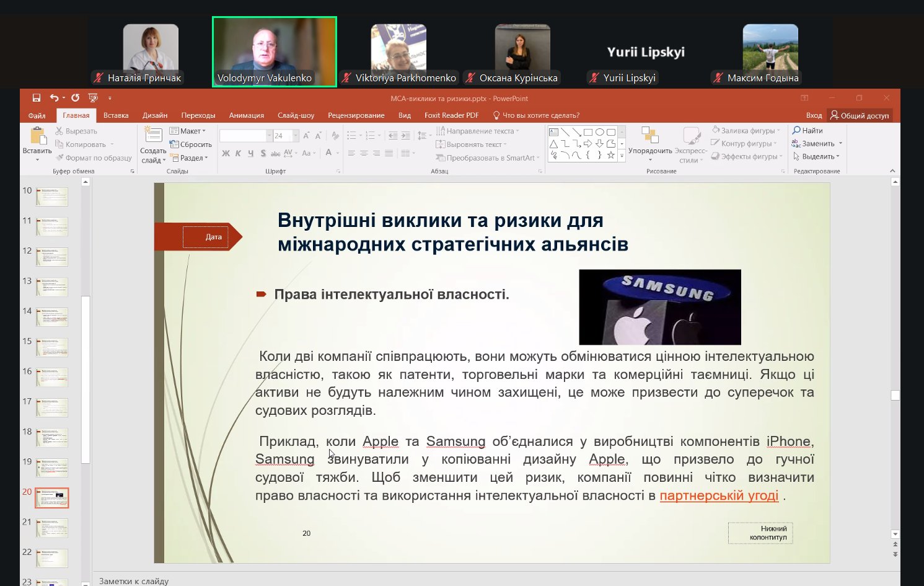Click the Undo arrow icon
This screenshot has width=924, height=586.
[x=55, y=98]
